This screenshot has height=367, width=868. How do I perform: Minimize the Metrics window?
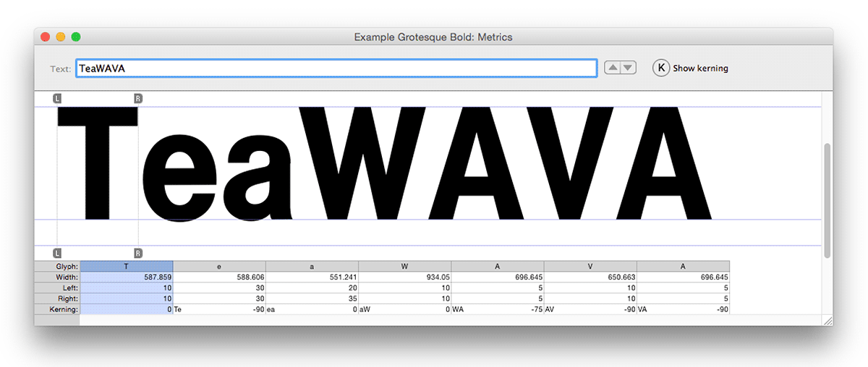pos(61,37)
